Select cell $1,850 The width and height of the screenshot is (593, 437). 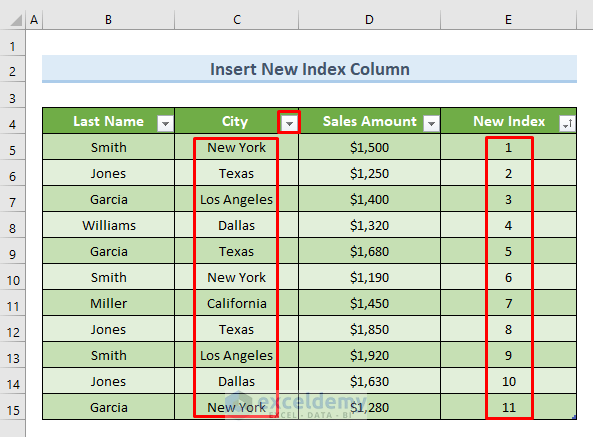[369, 329]
